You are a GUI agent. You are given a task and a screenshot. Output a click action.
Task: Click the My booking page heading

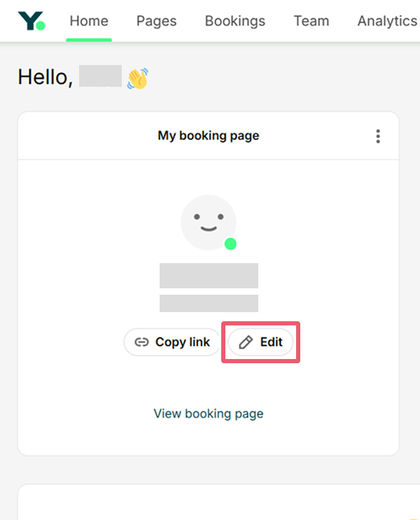tap(209, 136)
